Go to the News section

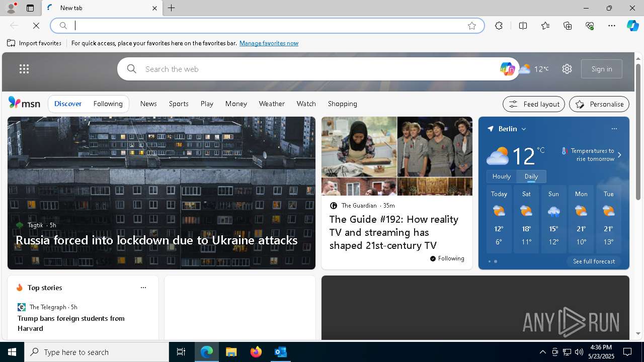pos(148,104)
